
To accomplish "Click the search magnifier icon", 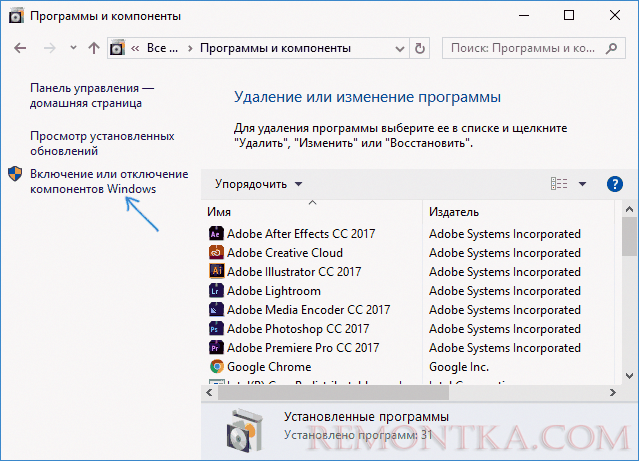I will [x=611, y=48].
